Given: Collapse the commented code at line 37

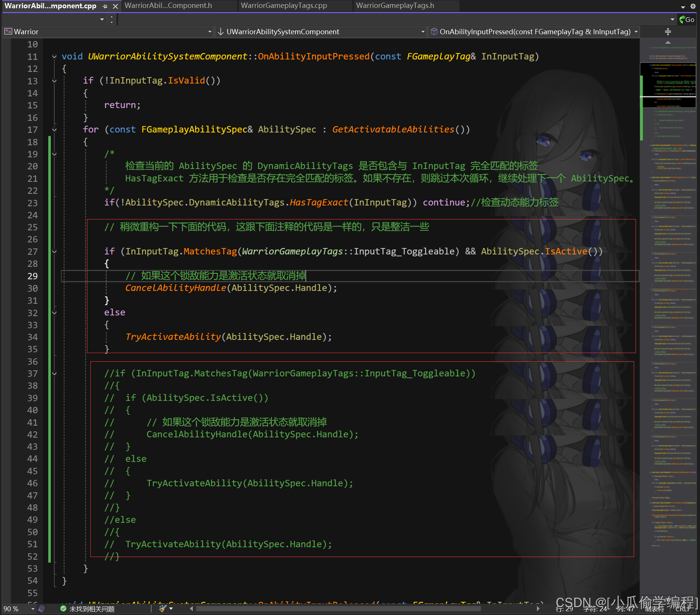Looking at the screenshot, I should pyautogui.click(x=54, y=374).
